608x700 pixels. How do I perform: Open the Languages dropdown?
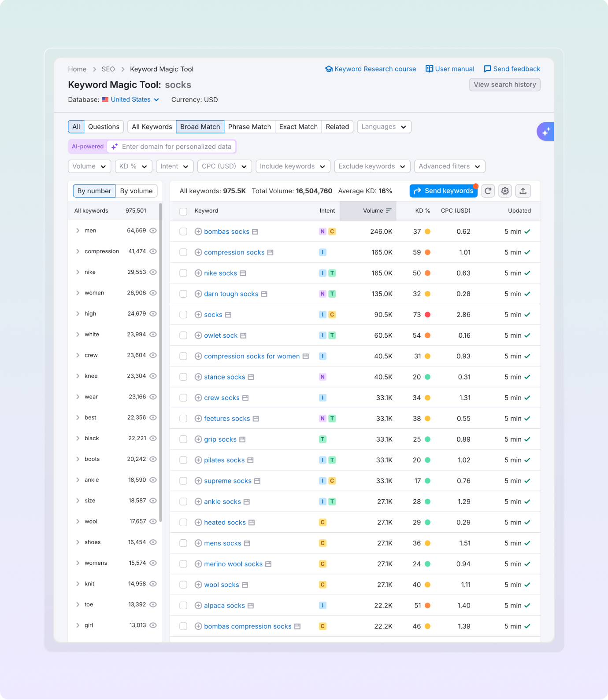[384, 127]
